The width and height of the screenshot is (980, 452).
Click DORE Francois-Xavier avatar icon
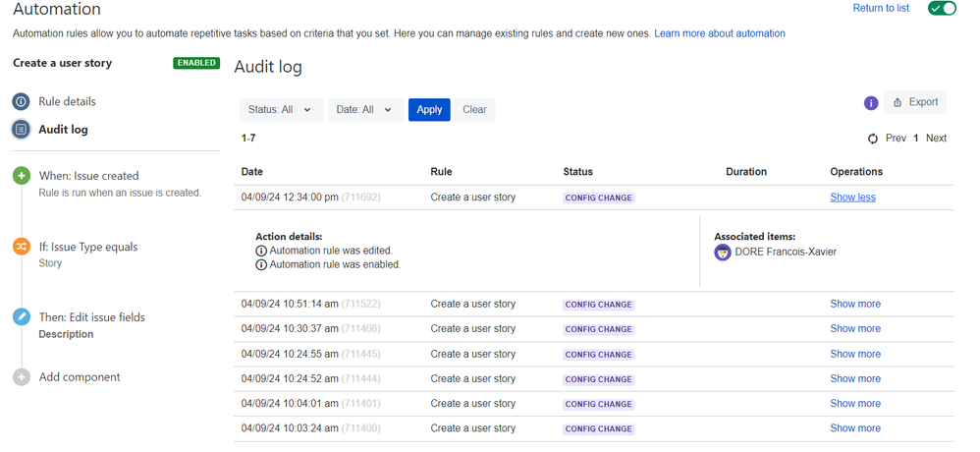tap(723, 253)
